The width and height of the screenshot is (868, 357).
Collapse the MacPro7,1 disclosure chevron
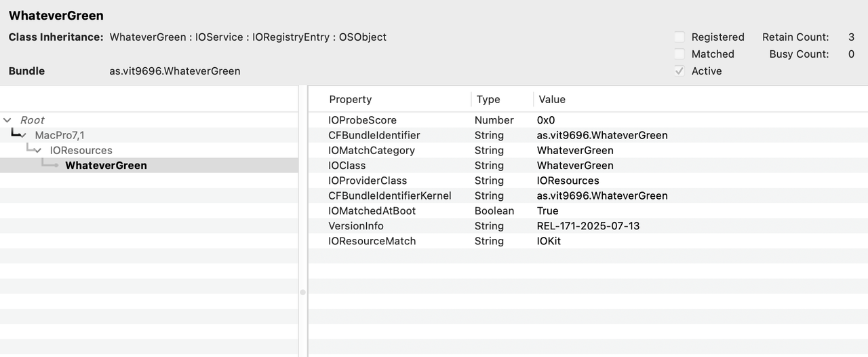(x=24, y=135)
